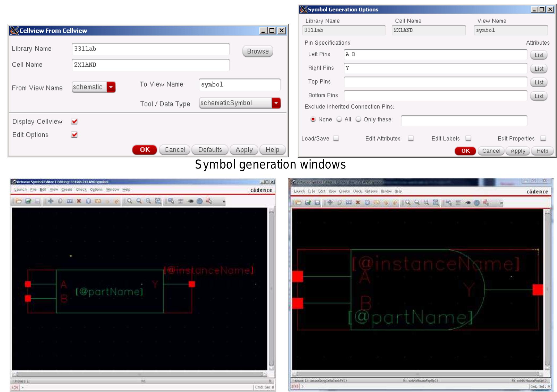This screenshot has width=557, height=392.
Task: Click Check and Save icon in 331lab 2X1AND editor
Action: coord(28,201)
